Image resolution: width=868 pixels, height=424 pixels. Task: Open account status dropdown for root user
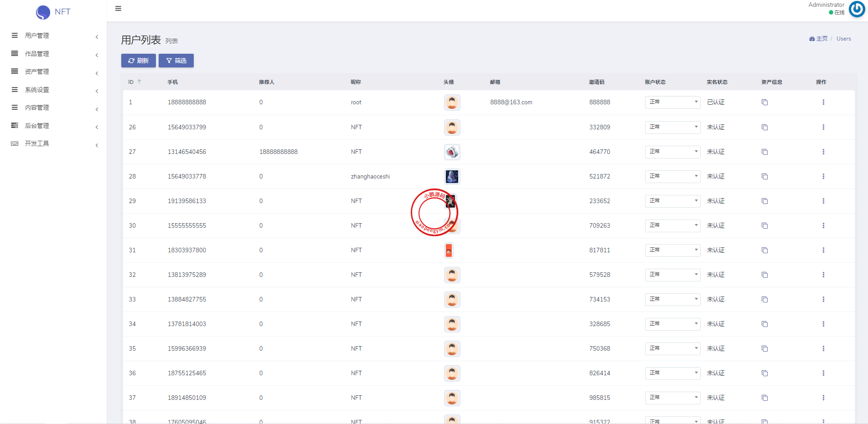tap(672, 102)
